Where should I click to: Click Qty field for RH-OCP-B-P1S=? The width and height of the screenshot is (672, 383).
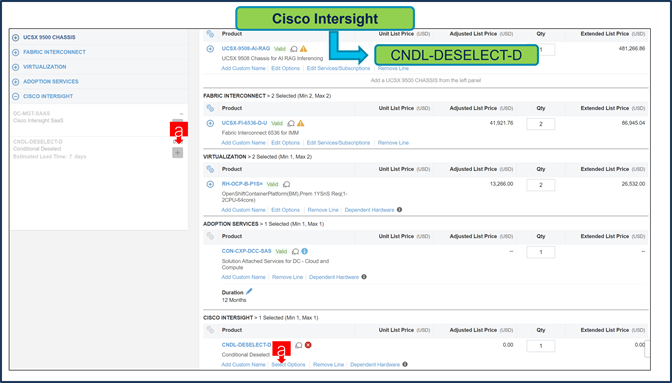point(540,185)
